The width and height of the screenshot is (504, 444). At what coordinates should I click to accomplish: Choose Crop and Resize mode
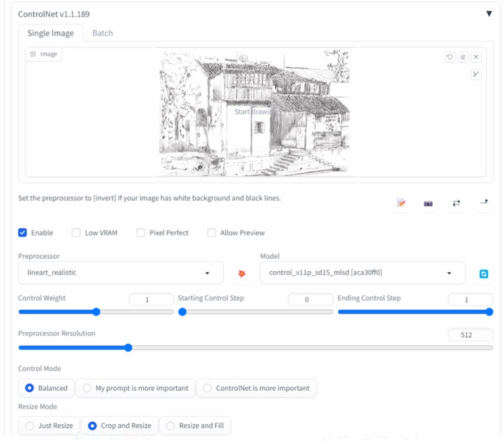(x=120, y=426)
